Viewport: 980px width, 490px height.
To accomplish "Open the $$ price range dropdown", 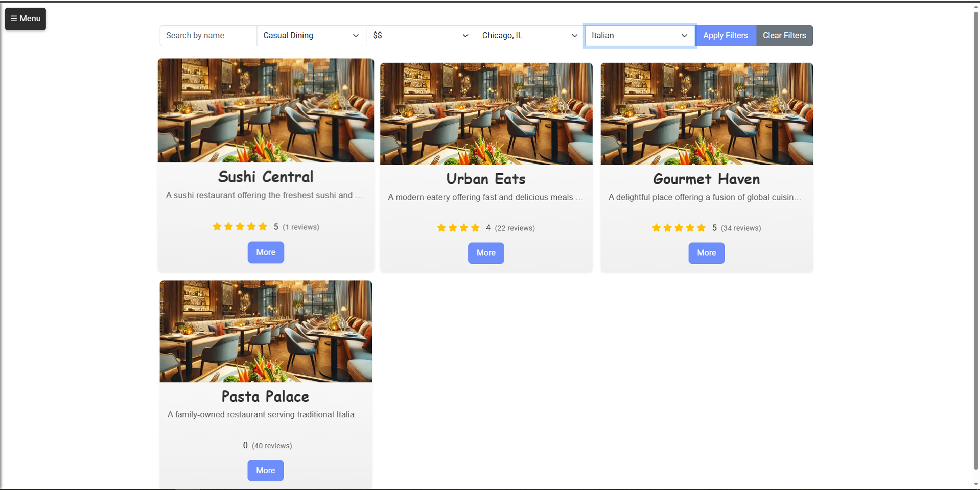I will (x=421, y=36).
